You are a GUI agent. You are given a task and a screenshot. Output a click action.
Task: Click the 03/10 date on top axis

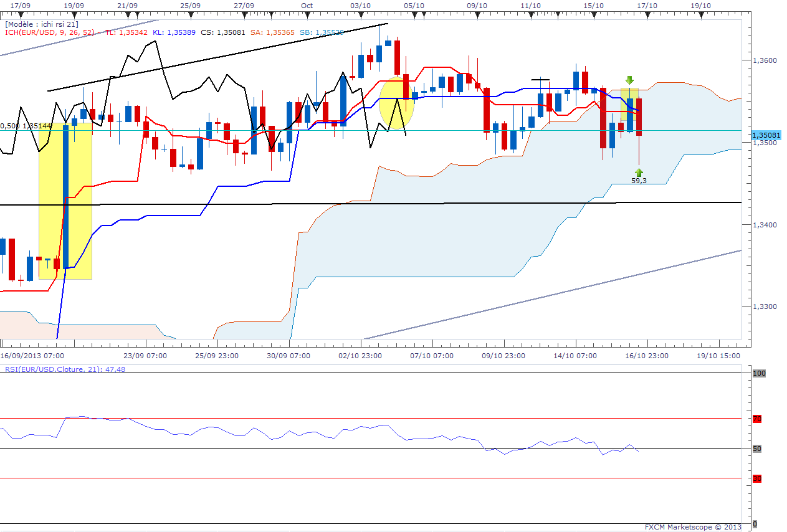[x=361, y=5]
